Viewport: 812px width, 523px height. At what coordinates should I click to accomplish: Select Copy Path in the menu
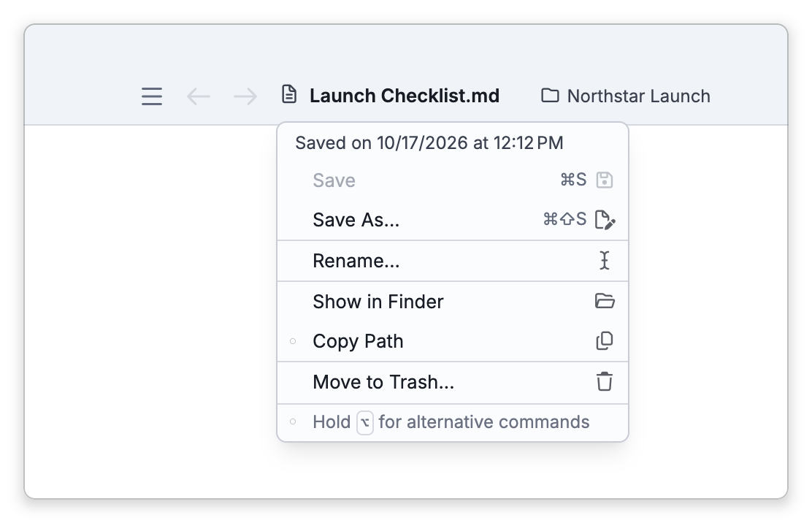pos(453,341)
